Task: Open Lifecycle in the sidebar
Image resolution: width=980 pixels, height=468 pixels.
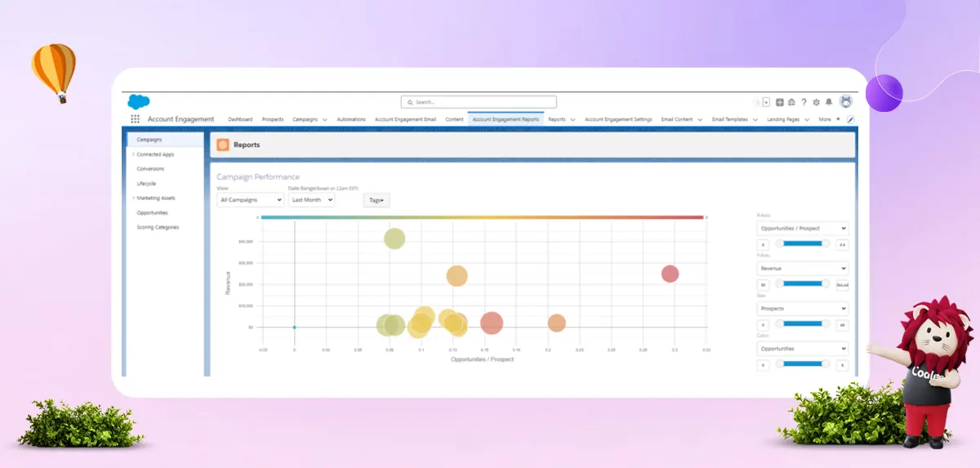Action: pos(146,184)
